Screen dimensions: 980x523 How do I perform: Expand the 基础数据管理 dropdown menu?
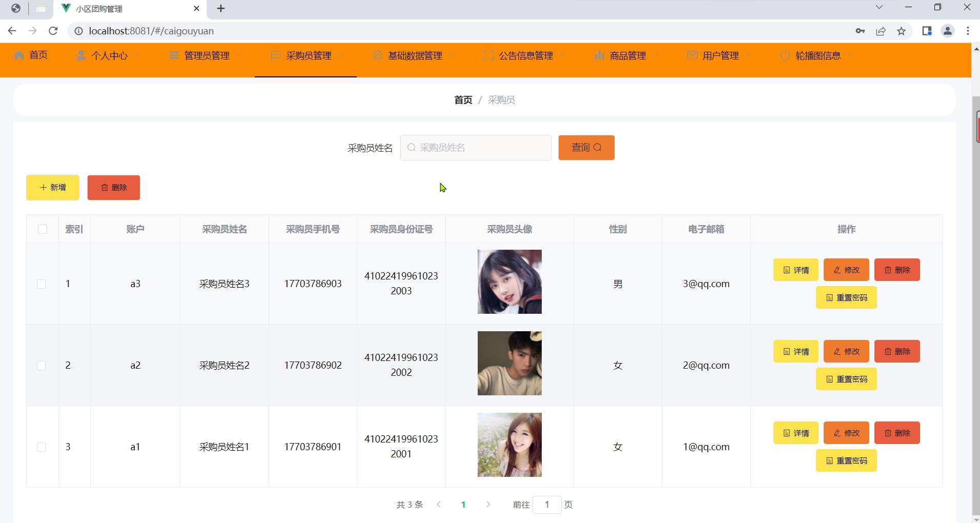[x=414, y=55]
